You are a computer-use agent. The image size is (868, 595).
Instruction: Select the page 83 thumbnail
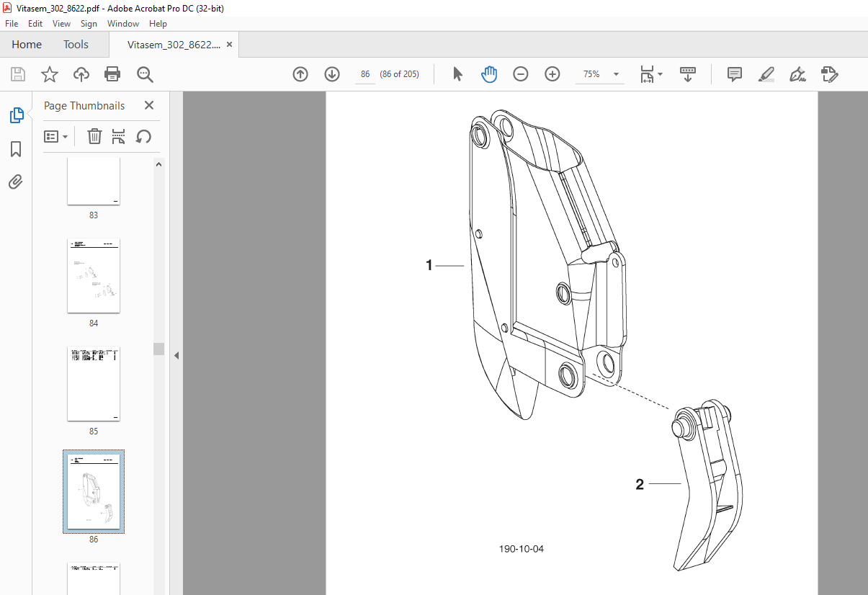(x=94, y=182)
